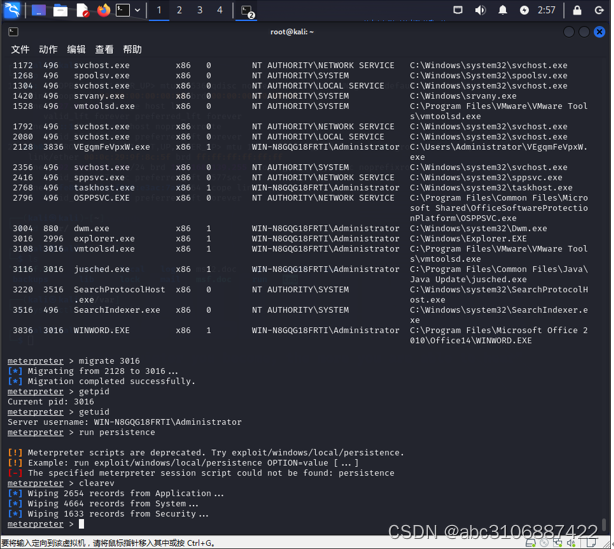The height and width of the screenshot is (549, 614).
Task: Click the WINWORD.EXE process entry
Action: [101, 330]
